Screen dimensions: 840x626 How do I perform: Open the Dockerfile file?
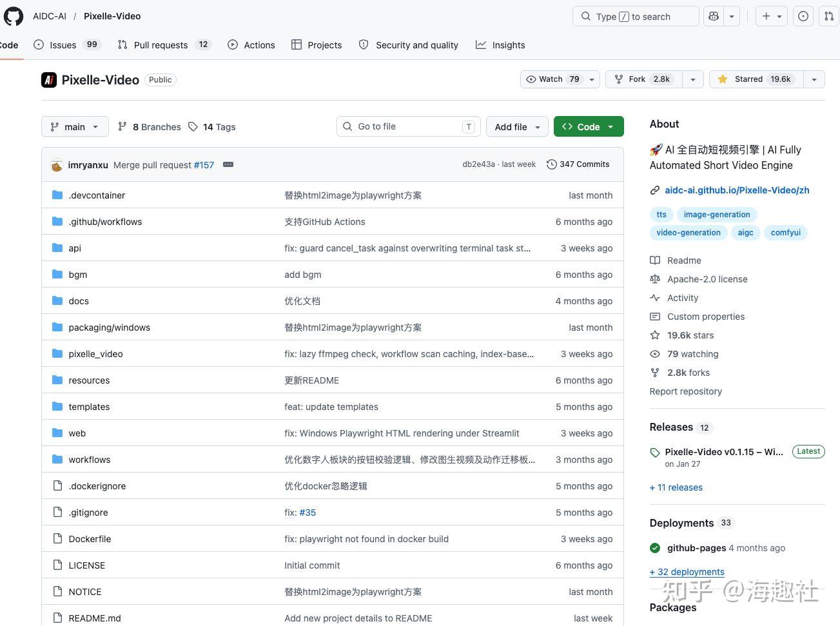[90, 539]
